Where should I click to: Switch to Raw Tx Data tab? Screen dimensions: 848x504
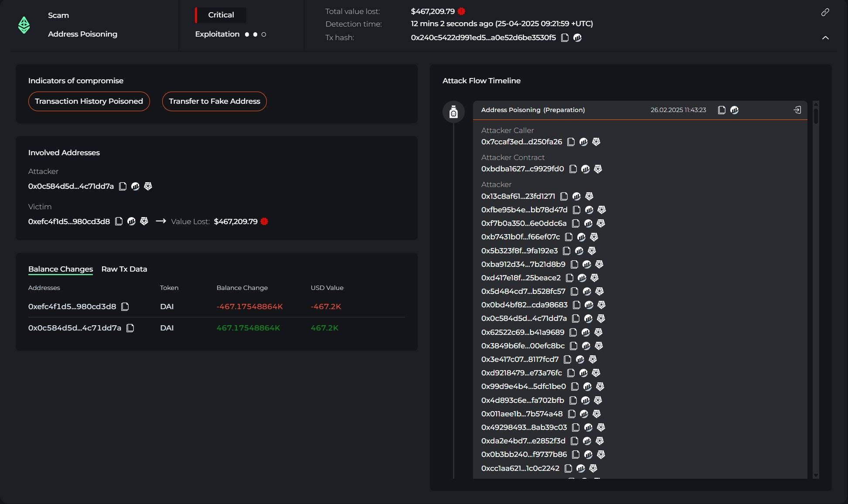pyautogui.click(x=124, y=269)
